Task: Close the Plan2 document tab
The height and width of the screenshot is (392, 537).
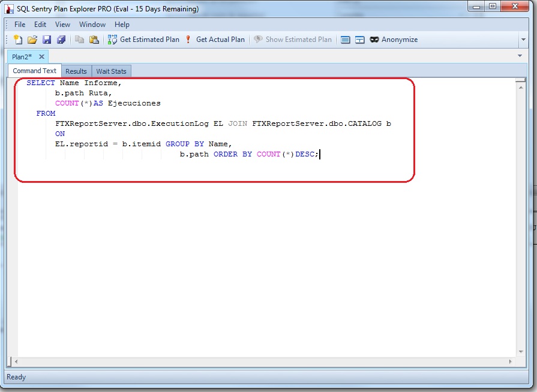Action: [x=42, y=56]
